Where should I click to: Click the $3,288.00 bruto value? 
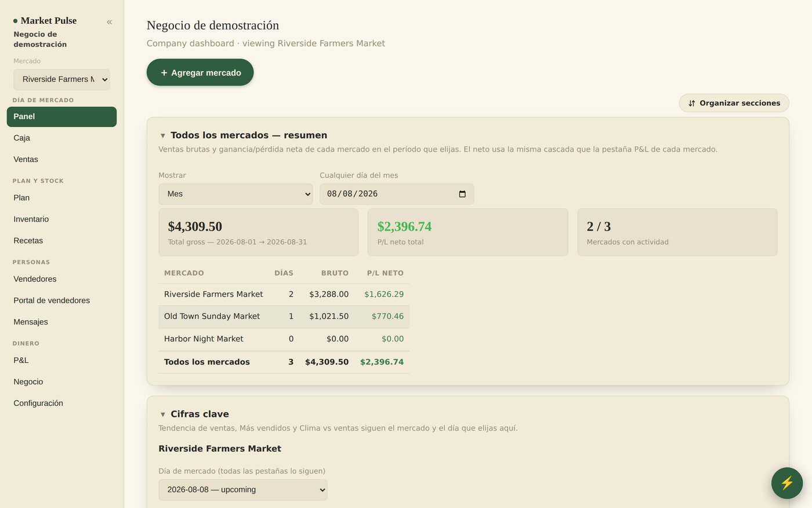tap(329, 294)
